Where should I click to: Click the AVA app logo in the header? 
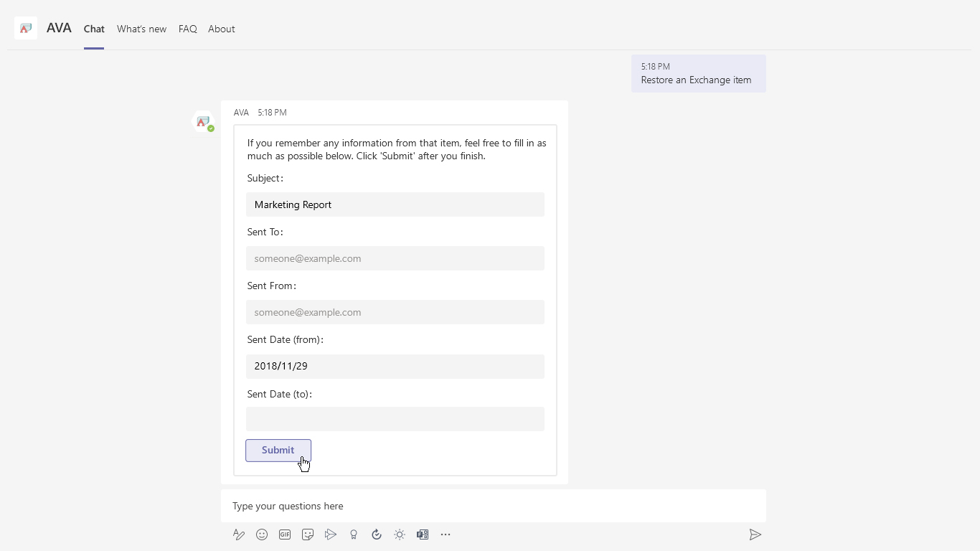click(26, 29)
